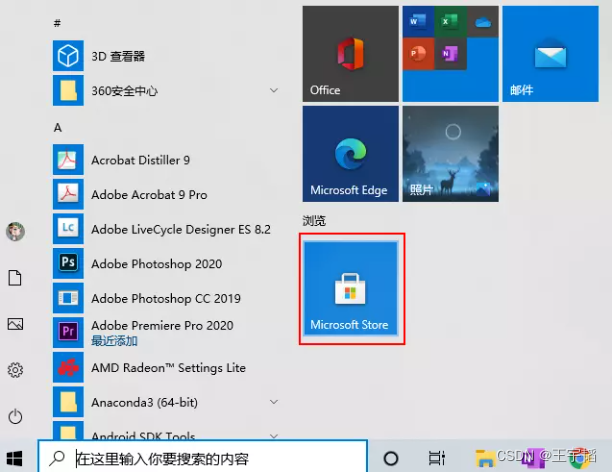This screenshot has width=612, height=472.
Task: Expand the Anaconda3 (64-bit) folder chevron
Action: point(274,402)
